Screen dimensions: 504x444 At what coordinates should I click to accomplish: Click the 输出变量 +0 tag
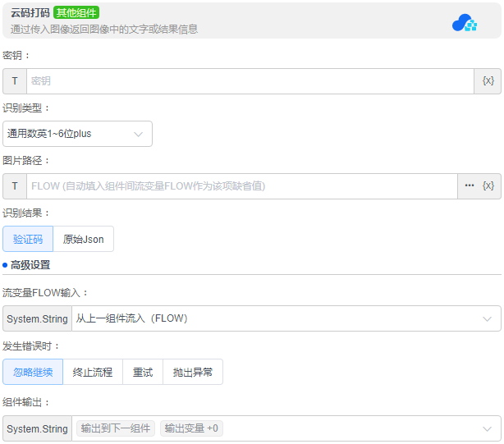(191, 428)
